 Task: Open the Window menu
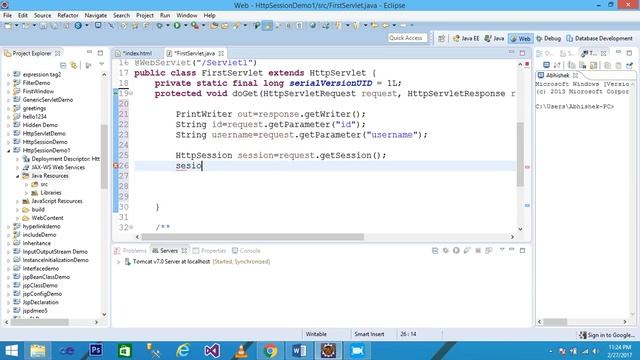coord(187,16)
